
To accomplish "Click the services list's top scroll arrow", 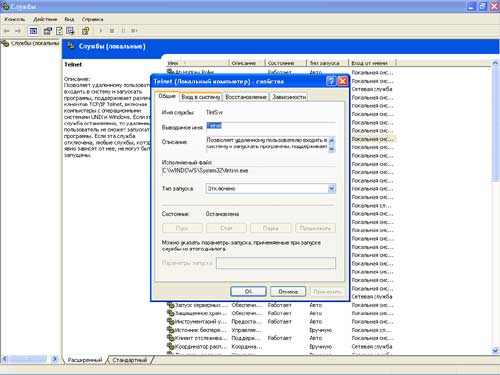I will click(x=495, y=63).
